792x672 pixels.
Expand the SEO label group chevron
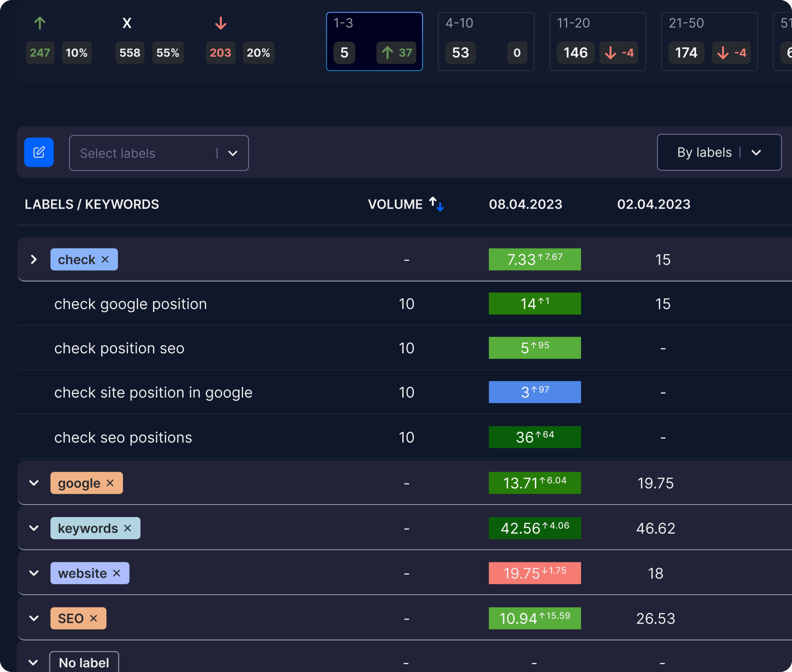pos(34,618)
